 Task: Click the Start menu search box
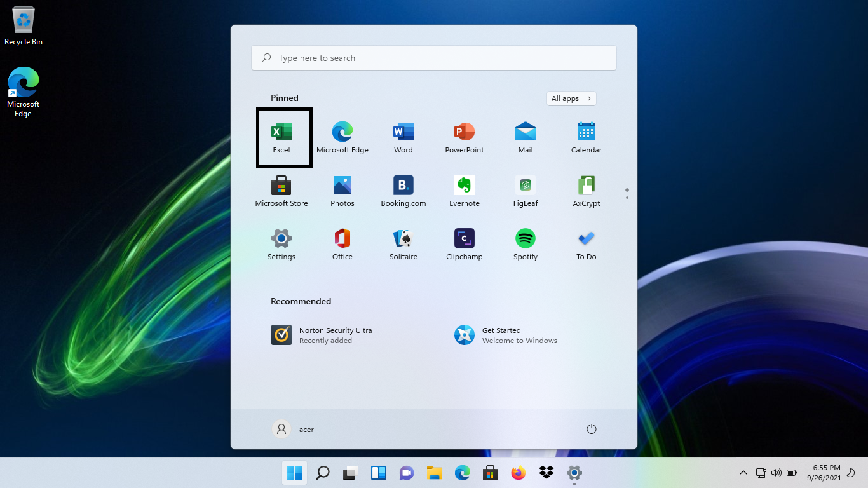(x=434, y=58)
